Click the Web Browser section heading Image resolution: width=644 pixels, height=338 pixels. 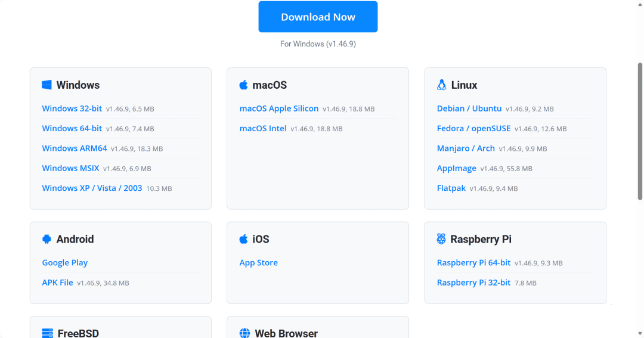(286, 333)
